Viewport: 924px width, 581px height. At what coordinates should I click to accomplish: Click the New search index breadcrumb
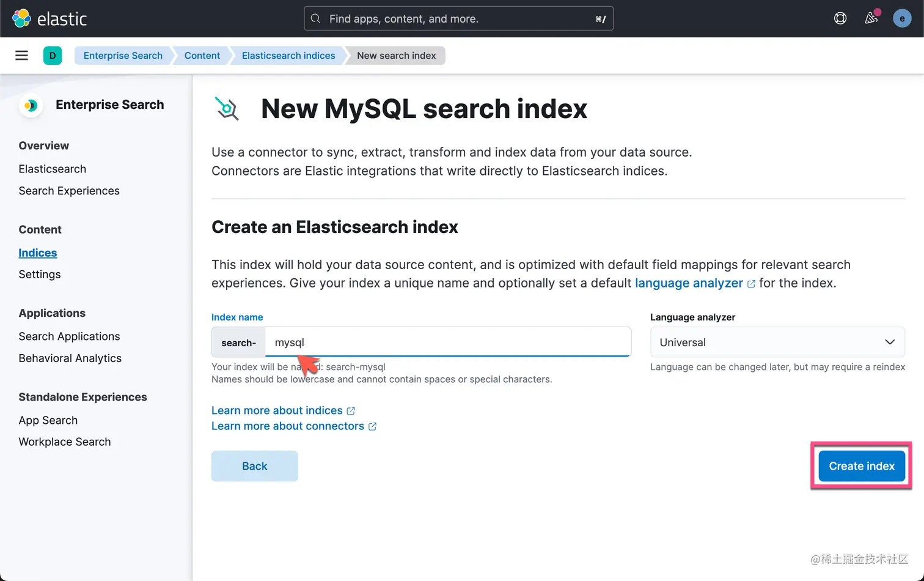pyautogui.click(x=396, y=56)
